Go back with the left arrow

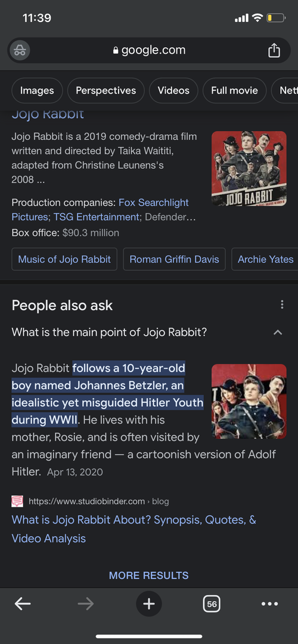(23, 603)
